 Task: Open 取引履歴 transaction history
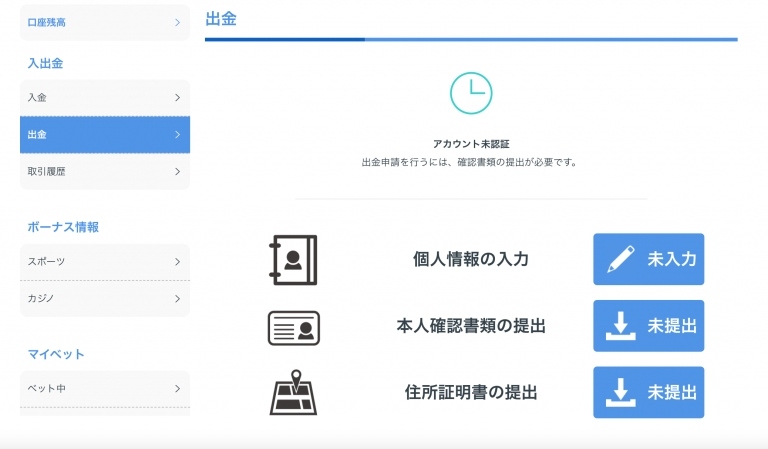[105, 171]
